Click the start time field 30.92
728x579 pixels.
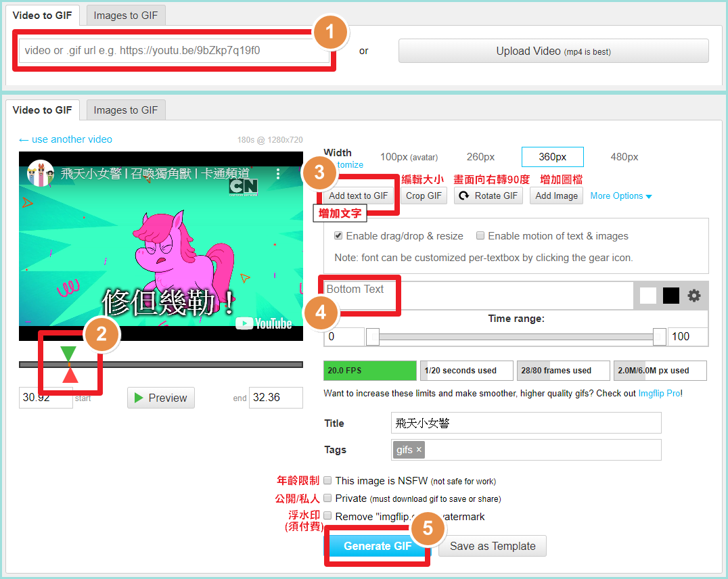click(x=45, y=398)
